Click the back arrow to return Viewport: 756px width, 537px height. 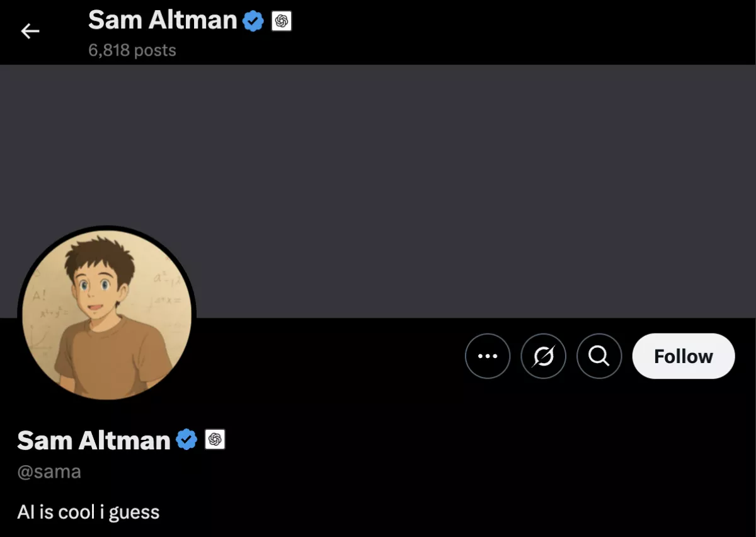30,31
